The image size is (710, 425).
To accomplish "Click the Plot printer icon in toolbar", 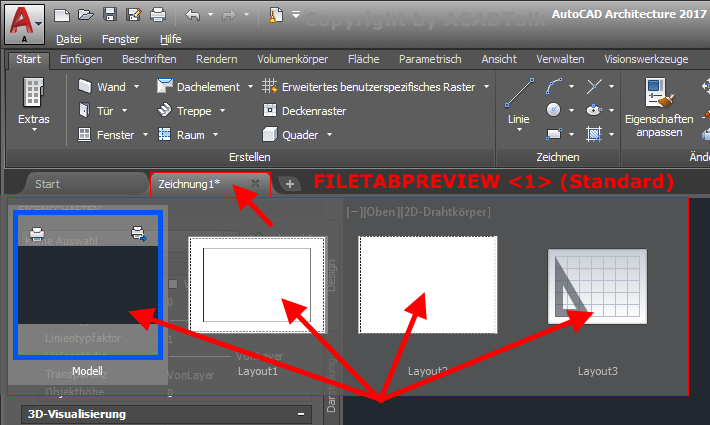I will 158,15.
